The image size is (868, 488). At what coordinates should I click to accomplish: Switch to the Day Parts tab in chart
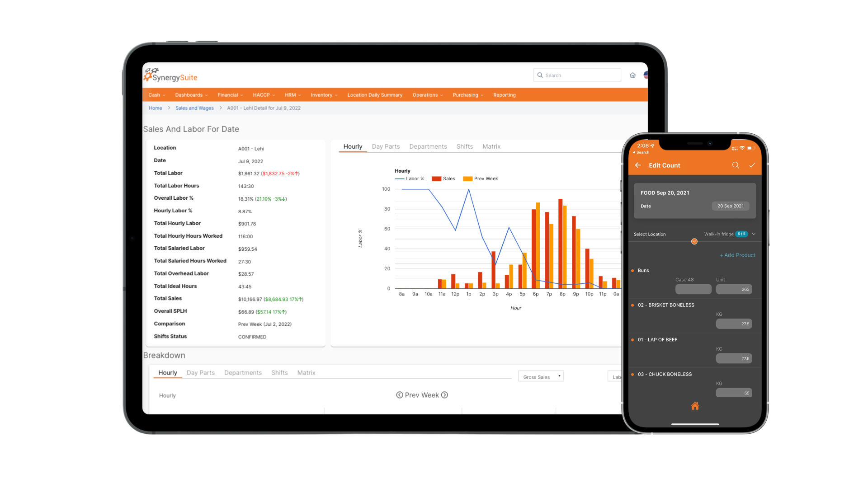click(386, 146)
